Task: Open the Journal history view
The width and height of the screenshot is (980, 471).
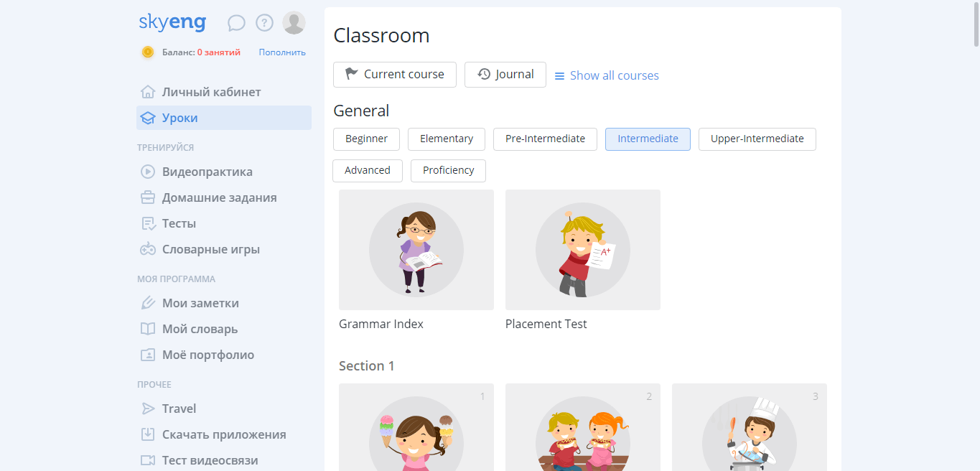Action: pyautogui.click(x=505, y=75)
